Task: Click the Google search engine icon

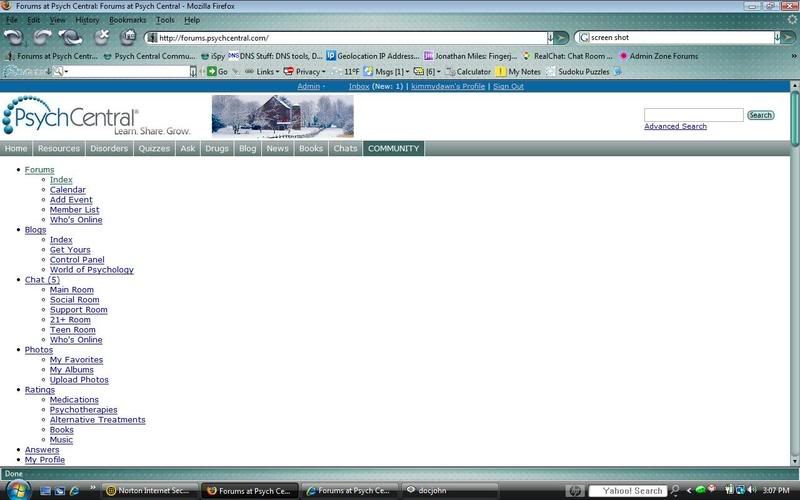Action: [584, 38]
